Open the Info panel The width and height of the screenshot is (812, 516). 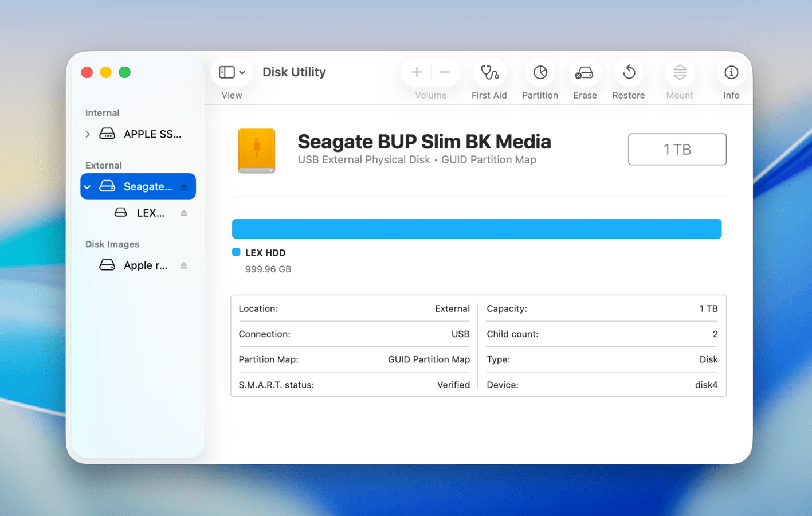pyautogui.click(x=731, y=73)
